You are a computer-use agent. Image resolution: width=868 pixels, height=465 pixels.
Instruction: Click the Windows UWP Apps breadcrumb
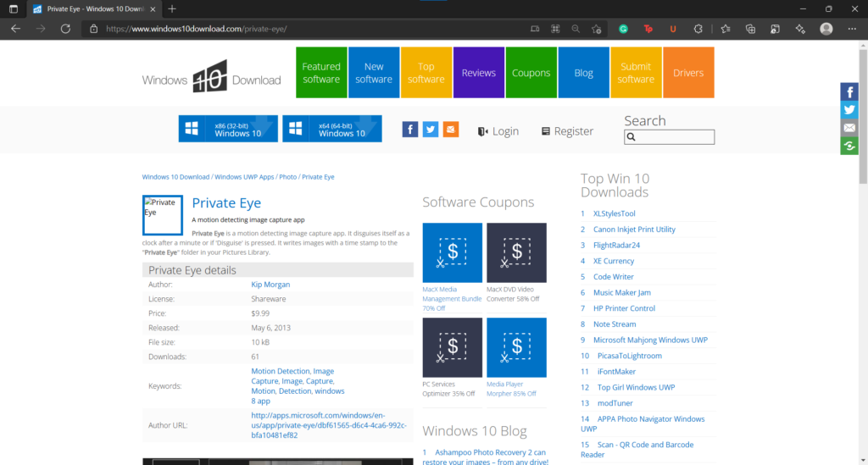(x=244, y=177)
